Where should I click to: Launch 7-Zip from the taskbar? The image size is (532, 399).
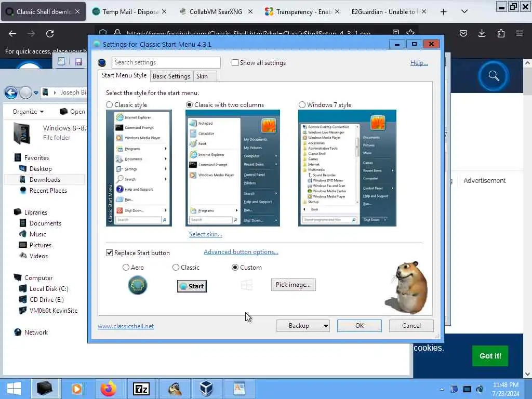pyautogui.click(x=141, y=389)
